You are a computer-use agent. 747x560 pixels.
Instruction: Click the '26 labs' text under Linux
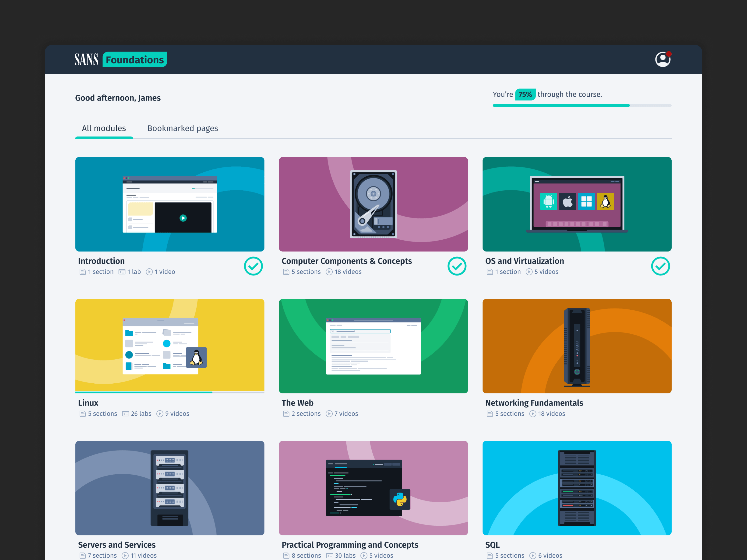click(x=141, y=413)
